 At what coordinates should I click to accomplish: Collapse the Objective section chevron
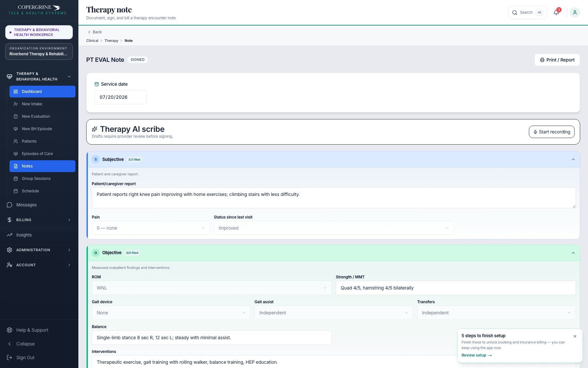[573, 253]
